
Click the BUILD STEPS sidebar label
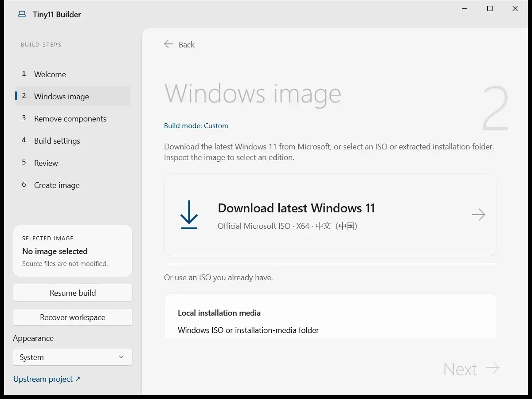click(x=41, y=44)
